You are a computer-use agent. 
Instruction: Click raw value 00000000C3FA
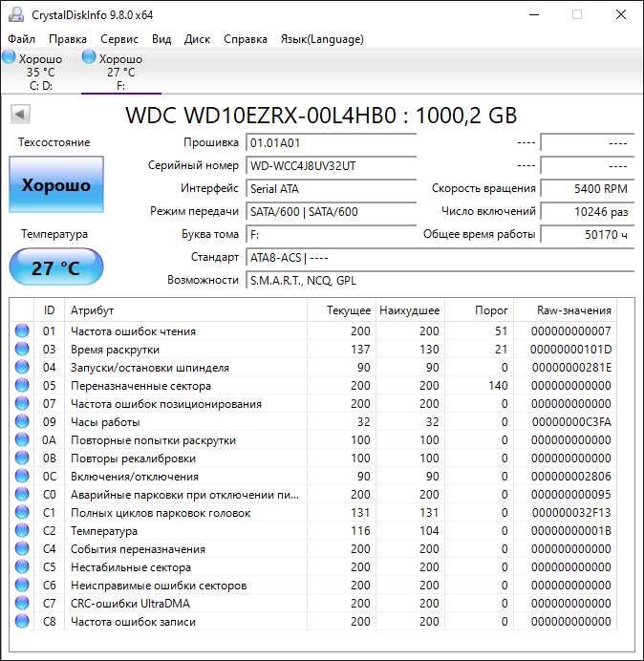tap(571, 421)
